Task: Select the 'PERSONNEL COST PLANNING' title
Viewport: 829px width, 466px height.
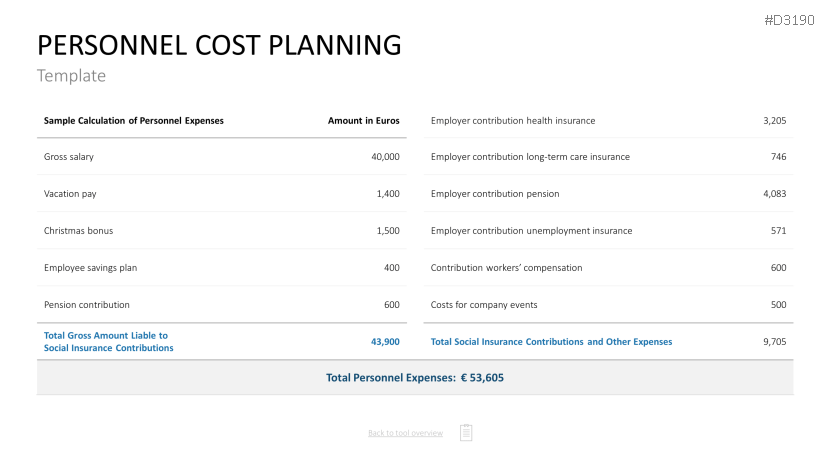Action: click(219, 45)
